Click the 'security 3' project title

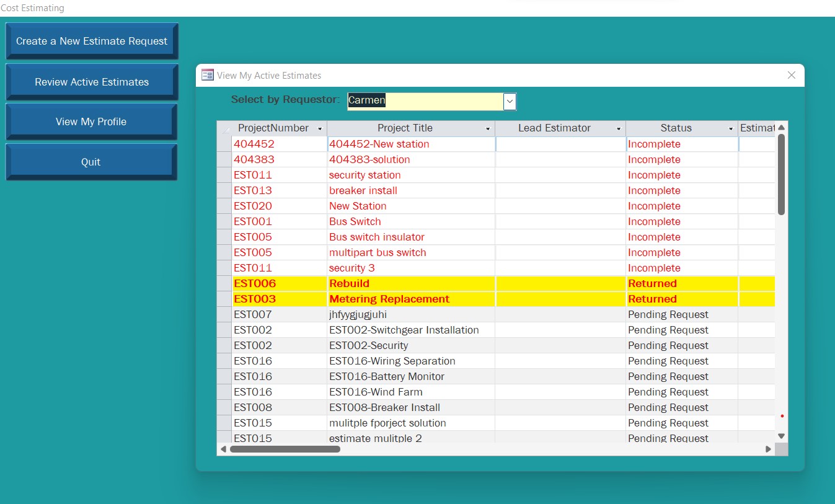352,268
